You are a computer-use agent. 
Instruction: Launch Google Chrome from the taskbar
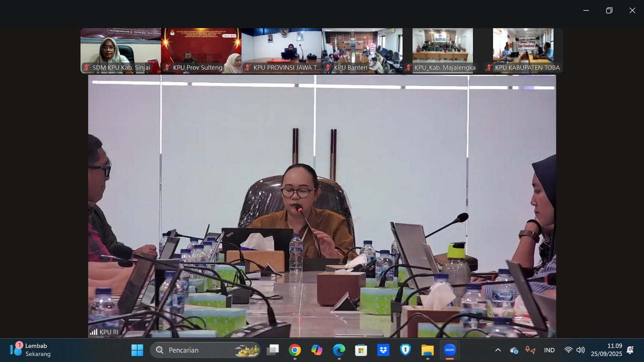(x=295, y=350)
